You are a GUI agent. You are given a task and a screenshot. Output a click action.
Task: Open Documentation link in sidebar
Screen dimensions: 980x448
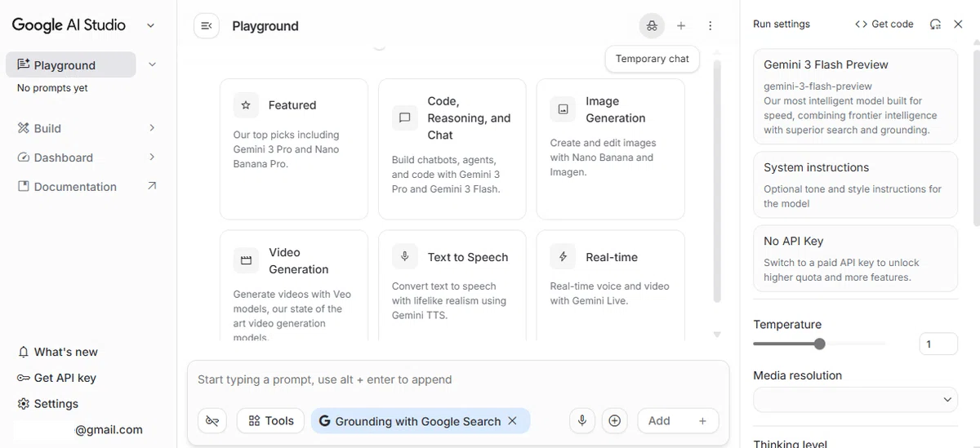(87, 187)
